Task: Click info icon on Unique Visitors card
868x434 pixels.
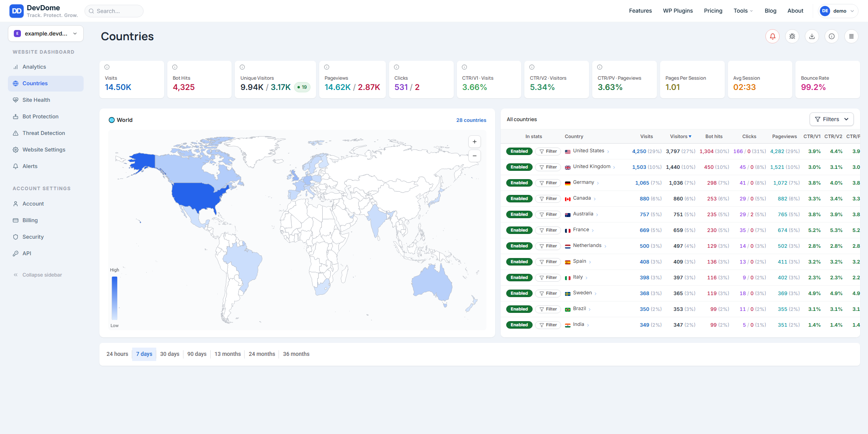Action: pyautogui.click(x=243, y=67)
